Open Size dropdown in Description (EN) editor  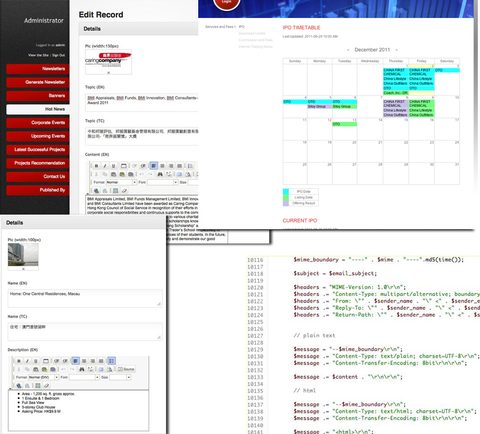120,377
